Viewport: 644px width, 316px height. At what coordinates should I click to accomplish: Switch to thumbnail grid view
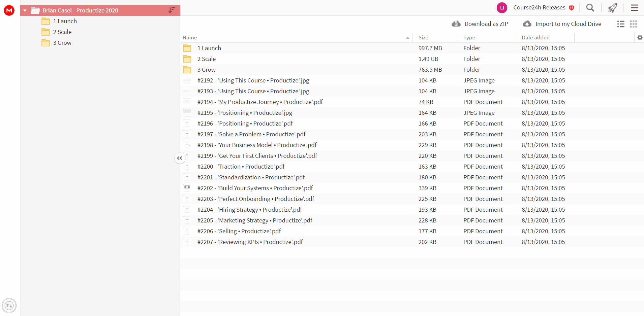coord(634,24)
